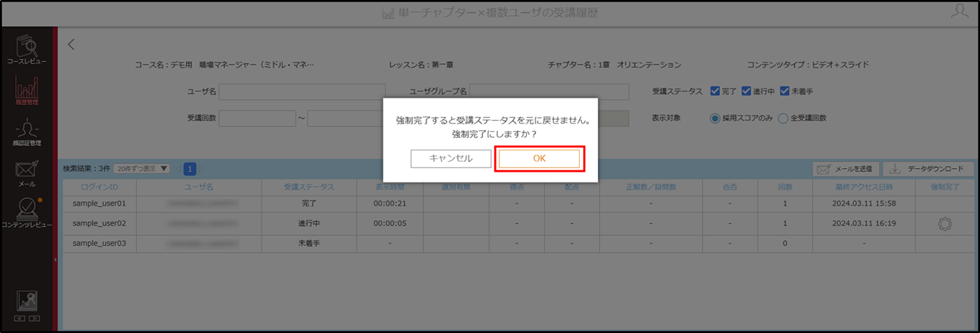Screen dimensions: 980x333
Task: Click the chart icon in the title
Action: (x=389, y=13)
